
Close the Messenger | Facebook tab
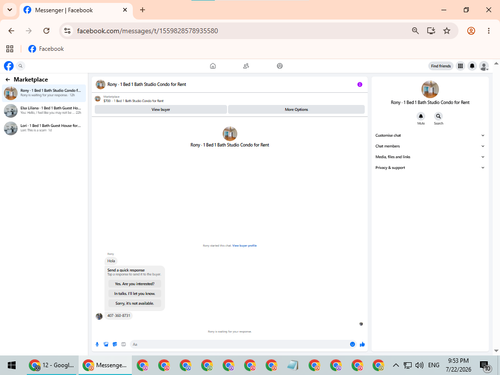[125, 10]
